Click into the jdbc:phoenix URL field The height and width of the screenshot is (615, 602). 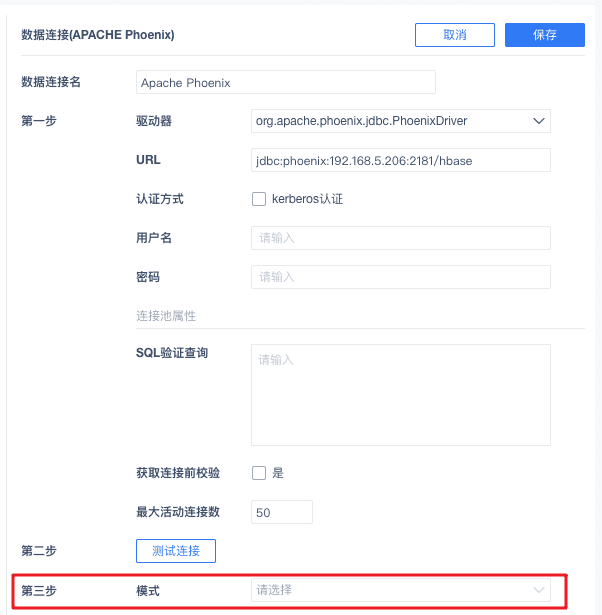click(x=400, y=160)
